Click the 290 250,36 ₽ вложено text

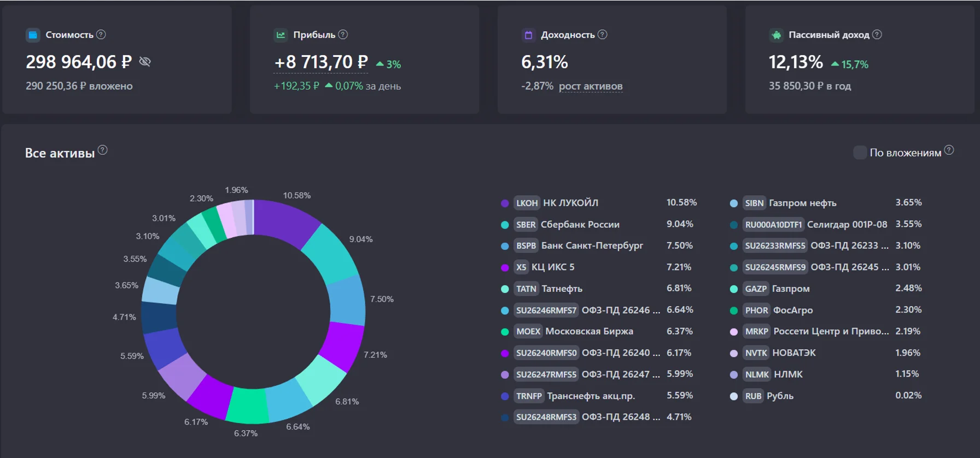(x=79, y=86)
